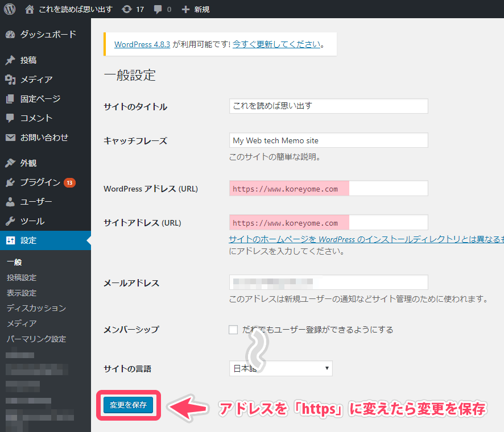Select 一般 settings submenu
Image resolution: width=504 pixels, height=432 pixels.
click(x=14, y=262)
